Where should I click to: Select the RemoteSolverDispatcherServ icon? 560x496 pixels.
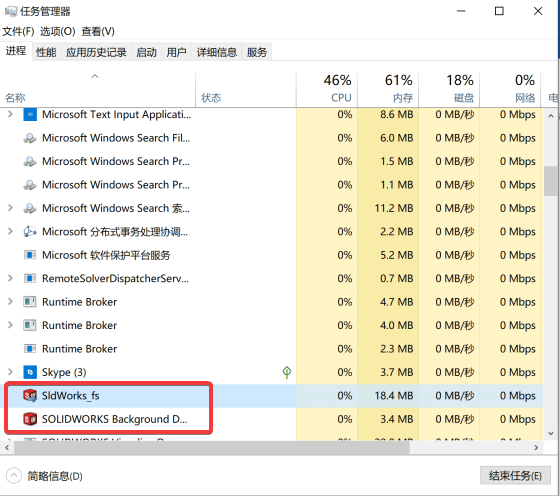(x=30, y=279)
